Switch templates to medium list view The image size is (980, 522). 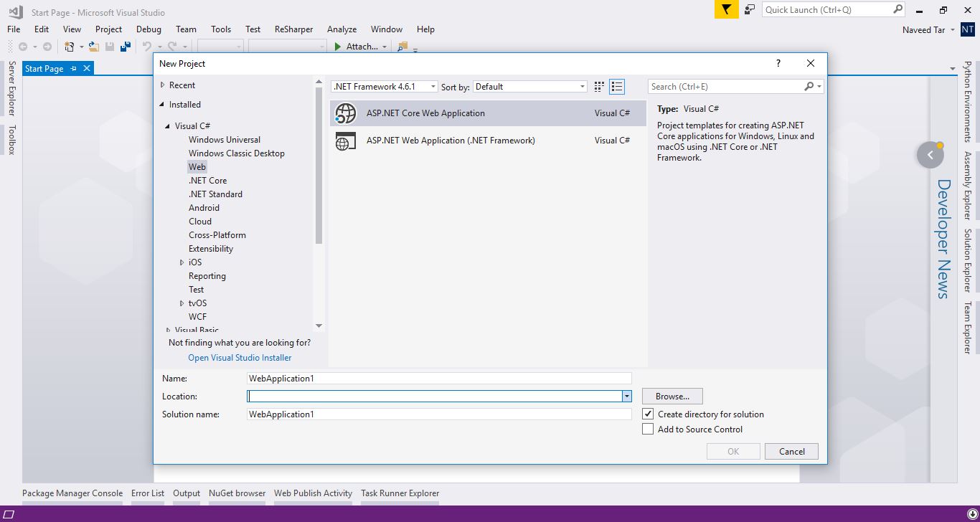click(617, 87)
